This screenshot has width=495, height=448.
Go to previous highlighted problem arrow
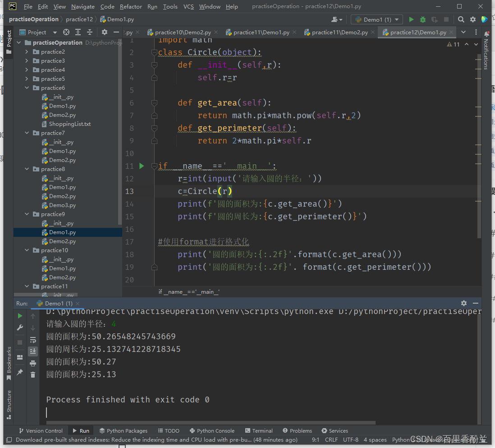[467, 45]
